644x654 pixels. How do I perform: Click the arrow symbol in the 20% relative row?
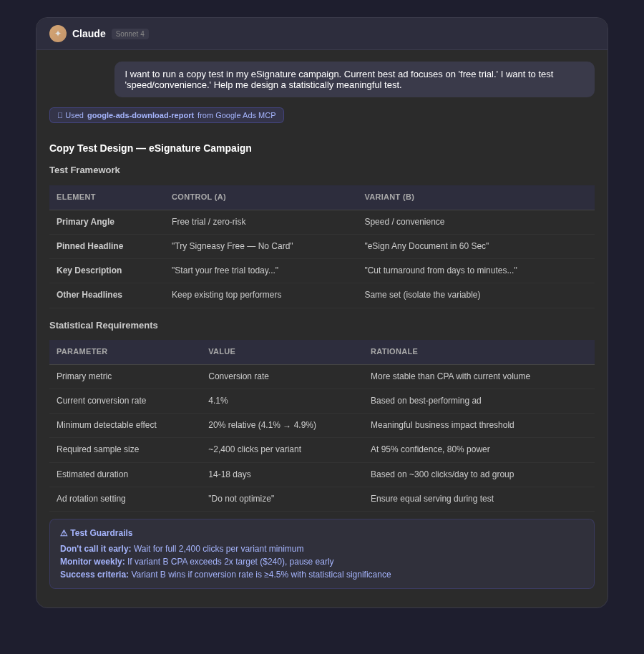[x=286, y=425]
